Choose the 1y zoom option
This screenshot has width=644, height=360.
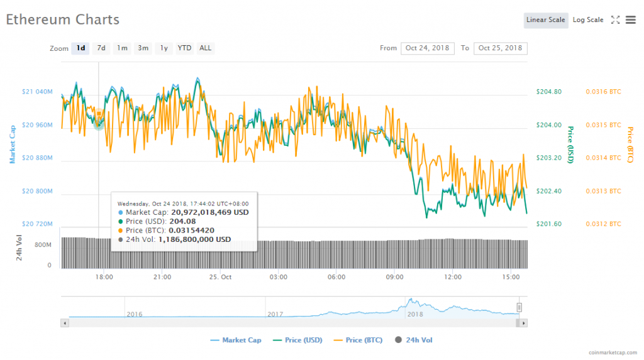coord(164,48)
